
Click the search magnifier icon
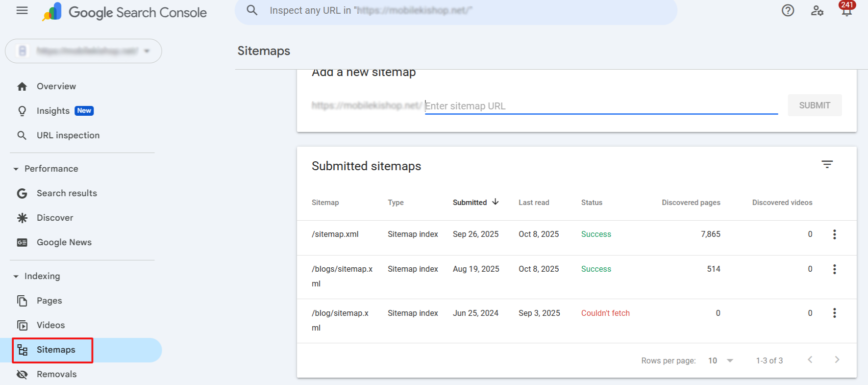click(252, 10)
